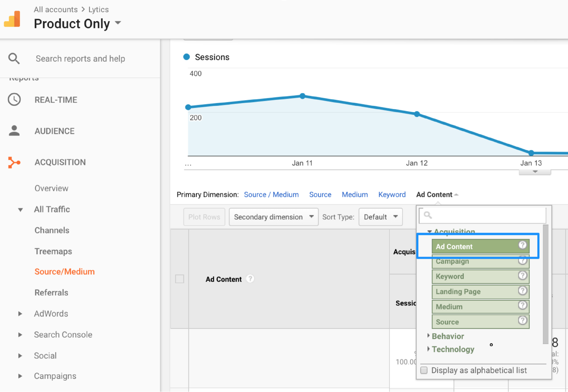Open Real-Time reports via clock icon
Screen dimensions: 568x392
(14, 100)
